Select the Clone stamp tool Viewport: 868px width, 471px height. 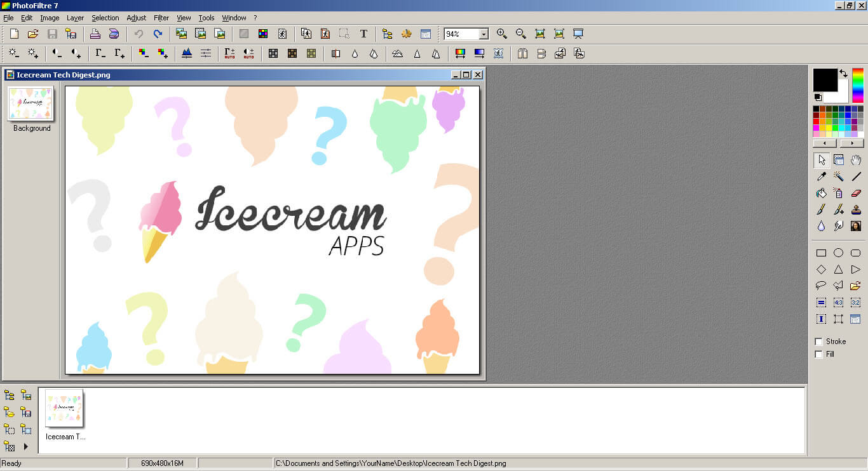coord(856,209)
